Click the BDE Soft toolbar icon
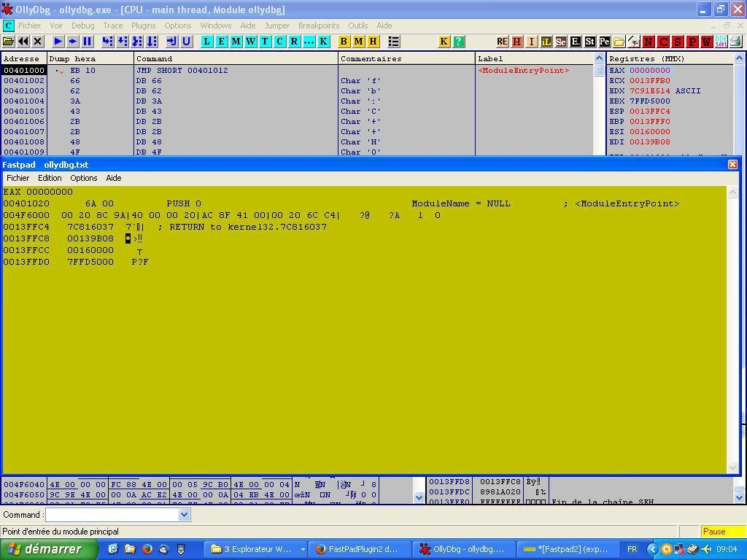The height and width of the screenshot is (560, 747). [721, 42]
